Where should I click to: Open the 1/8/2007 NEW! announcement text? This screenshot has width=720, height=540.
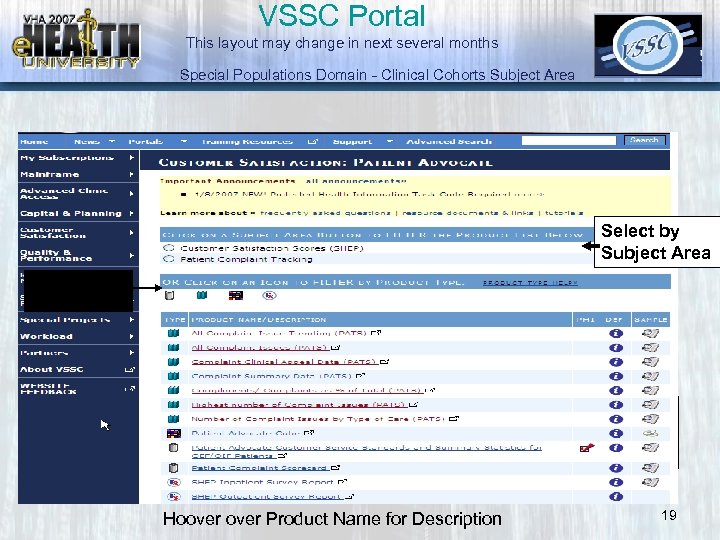coord(369,194)
